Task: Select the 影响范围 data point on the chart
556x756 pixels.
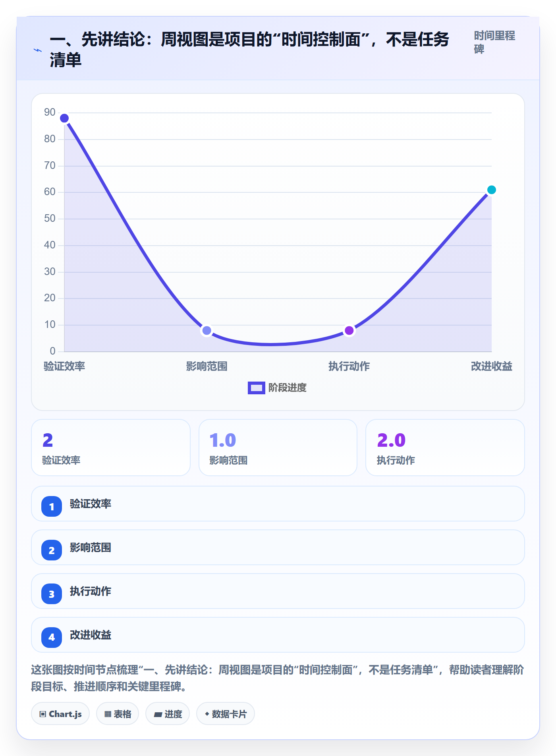Action: pyautogui.click(x=207, y=330)
